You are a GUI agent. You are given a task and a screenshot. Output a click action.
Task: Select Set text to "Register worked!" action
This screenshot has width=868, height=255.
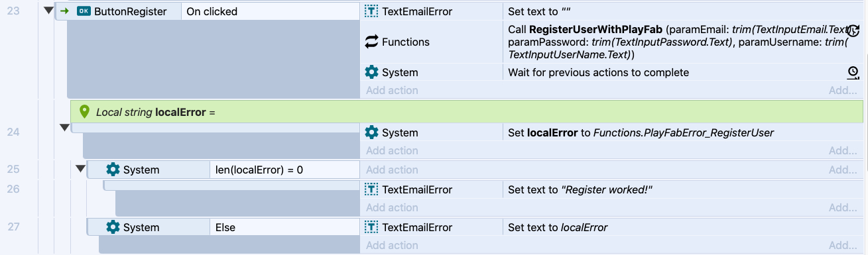pyautogui.click(x=683, y=189)
